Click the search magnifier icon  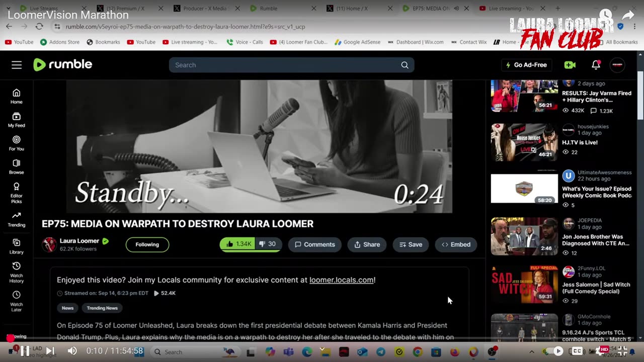coord(405,65)
